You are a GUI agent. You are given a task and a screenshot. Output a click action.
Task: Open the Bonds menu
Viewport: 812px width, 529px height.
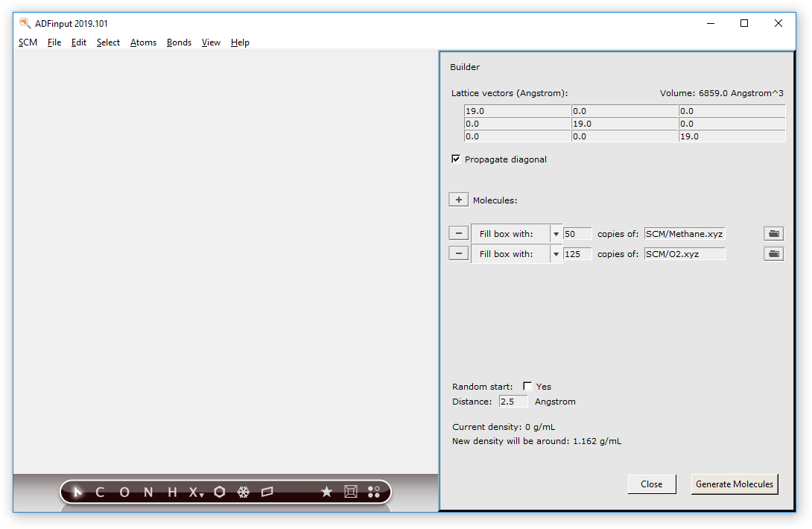(x=180, y=42)
